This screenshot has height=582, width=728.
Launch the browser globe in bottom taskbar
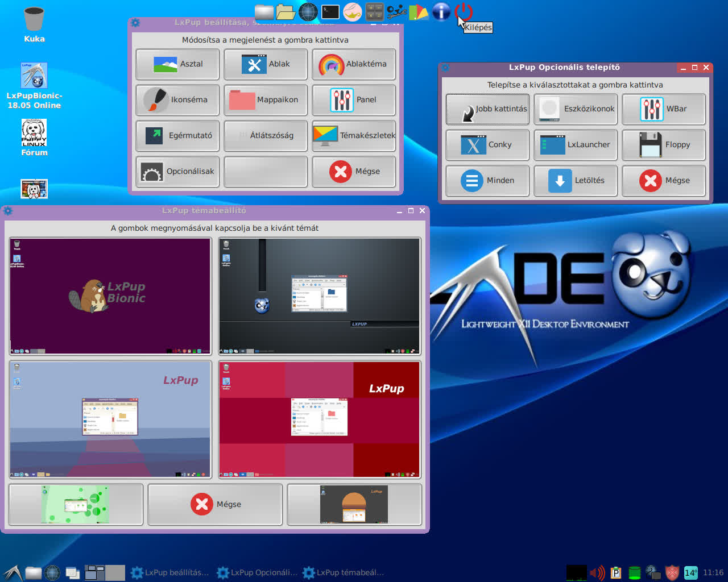pyautogui.click(x=52, y=573)
